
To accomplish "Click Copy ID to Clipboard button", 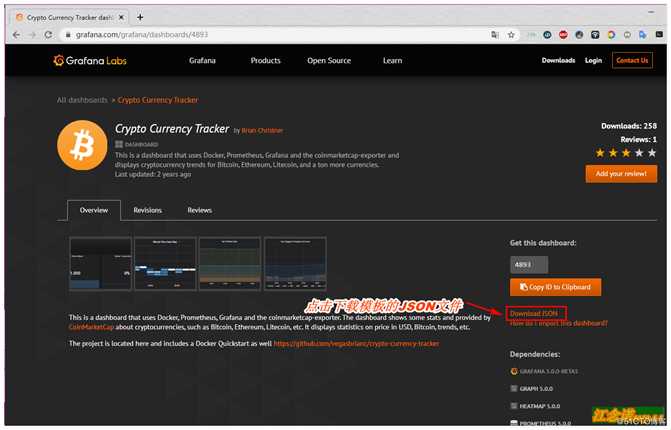I will pyautogui.click(x=555, y=287).
